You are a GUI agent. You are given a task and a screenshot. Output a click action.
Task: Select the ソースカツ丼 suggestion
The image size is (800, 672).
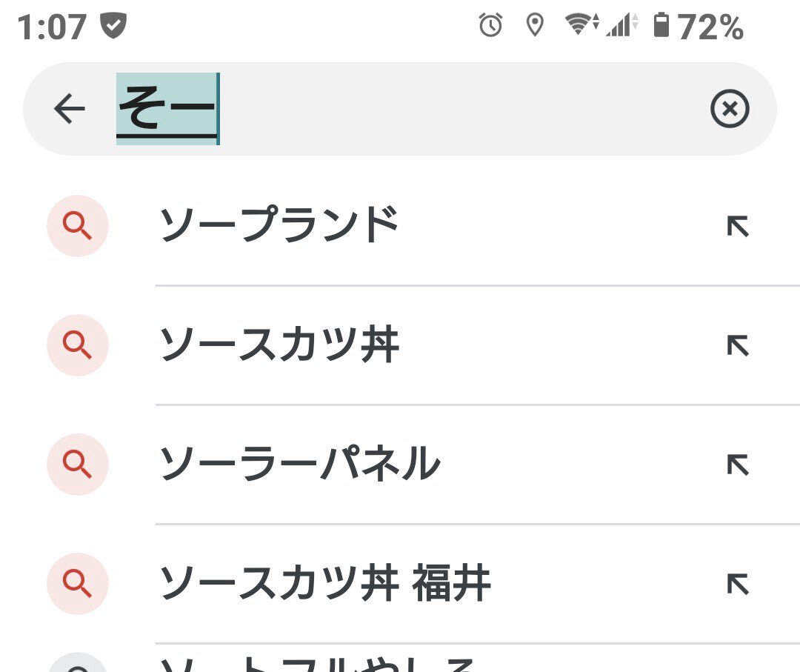click(280, 345)
